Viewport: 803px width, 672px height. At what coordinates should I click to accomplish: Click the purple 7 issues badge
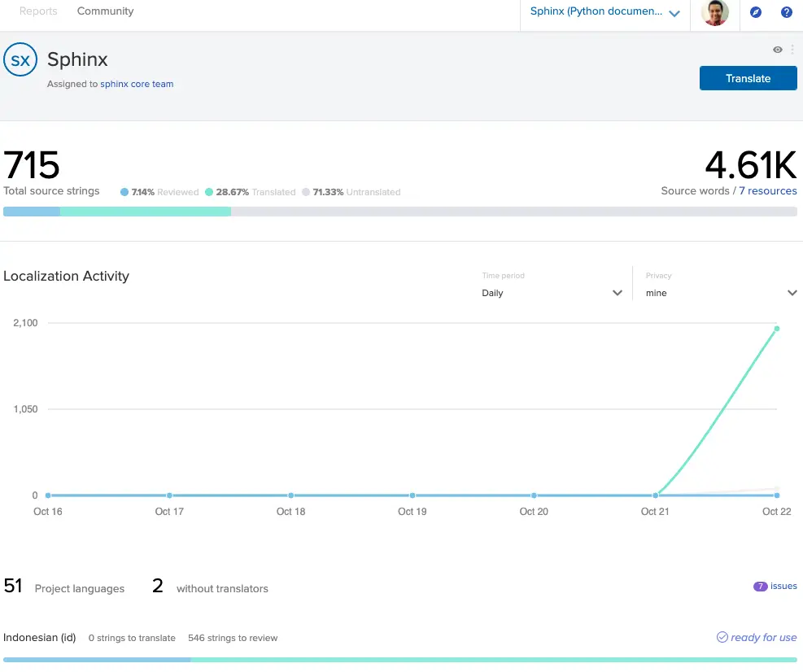pos(761,586)
